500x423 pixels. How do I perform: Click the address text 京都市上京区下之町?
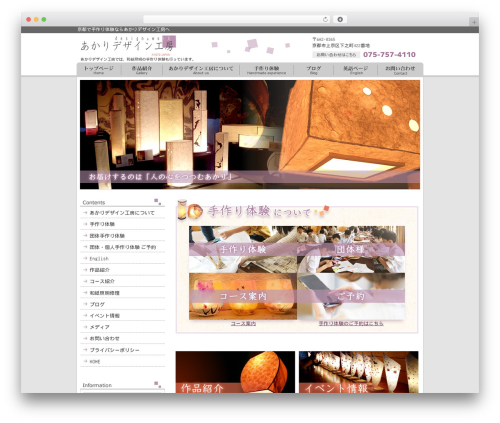[341, 46]
